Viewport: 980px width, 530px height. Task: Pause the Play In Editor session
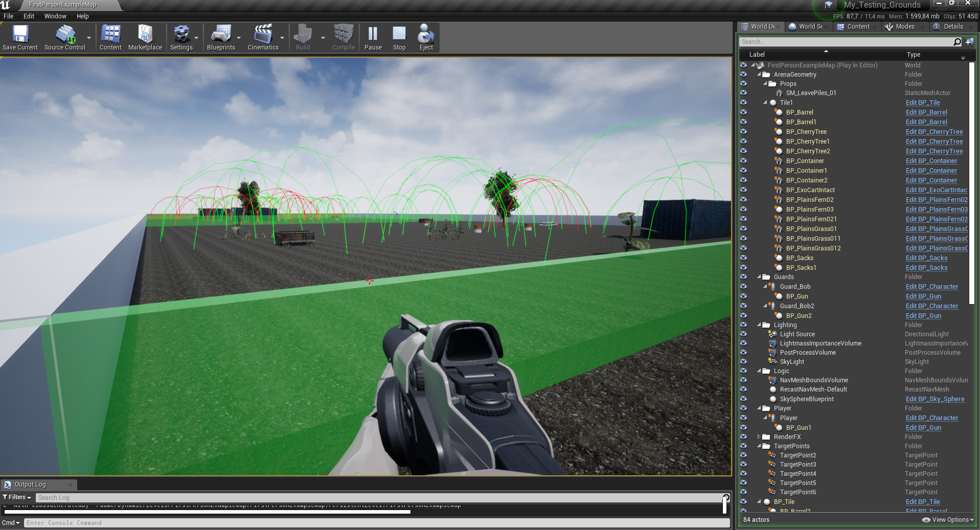coord(373,34)
